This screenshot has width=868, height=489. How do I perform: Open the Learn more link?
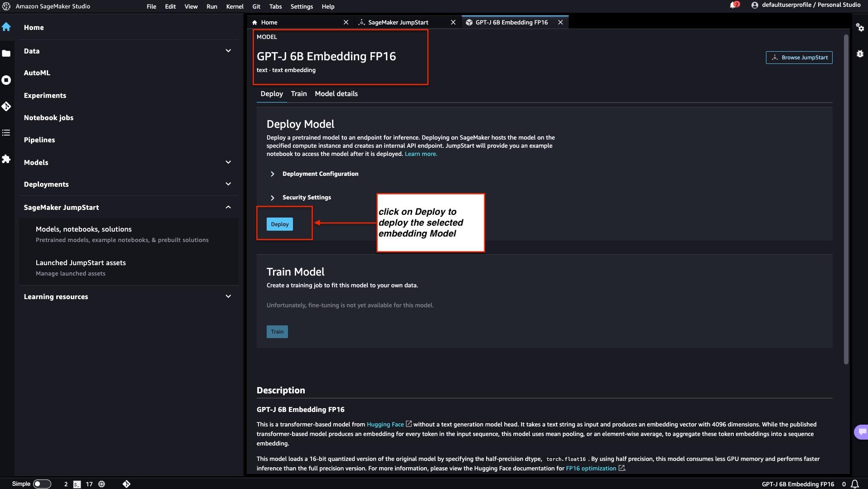point(421,154)
